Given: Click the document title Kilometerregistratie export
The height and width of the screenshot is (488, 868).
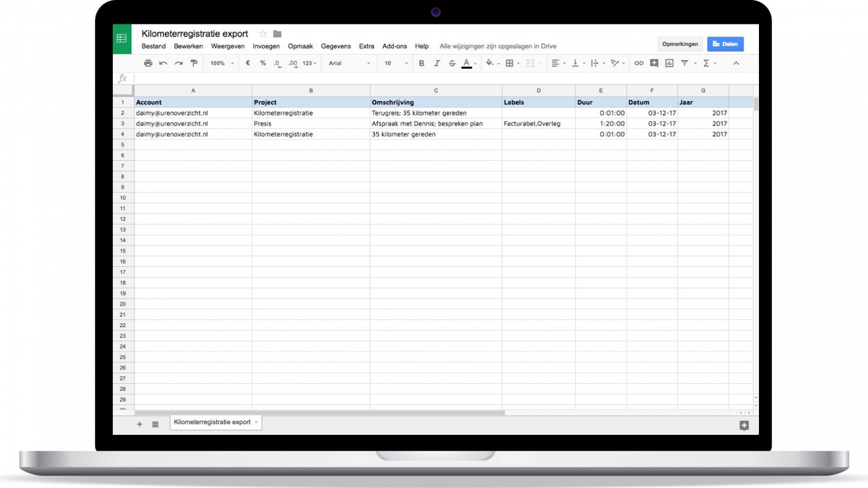Looking at the screenshot, I should click(195, 34).
